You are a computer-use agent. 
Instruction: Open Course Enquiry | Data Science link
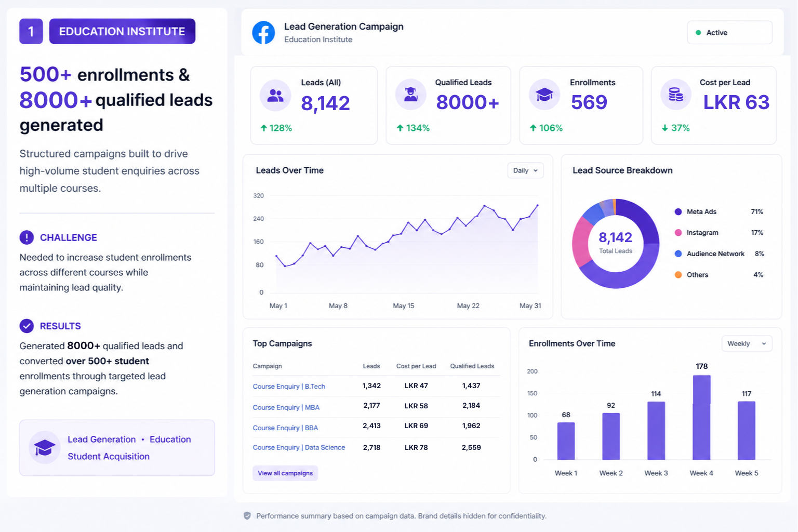299,447
